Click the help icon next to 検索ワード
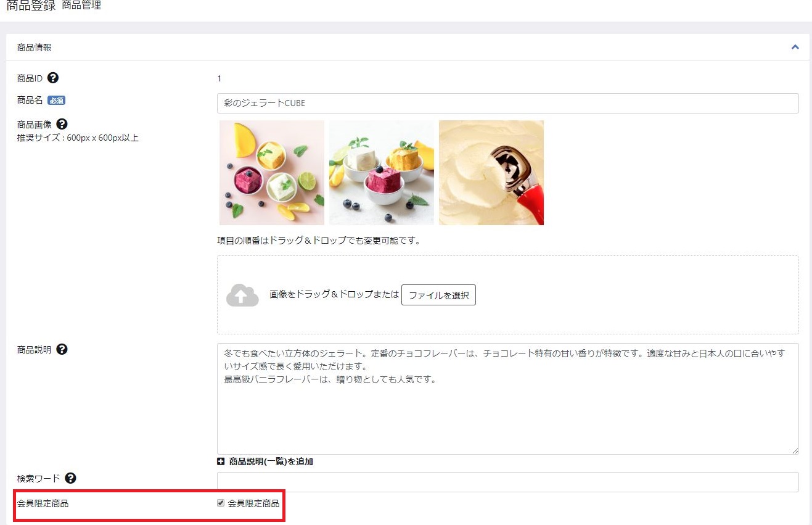812x525 pixels. (70, 478)
